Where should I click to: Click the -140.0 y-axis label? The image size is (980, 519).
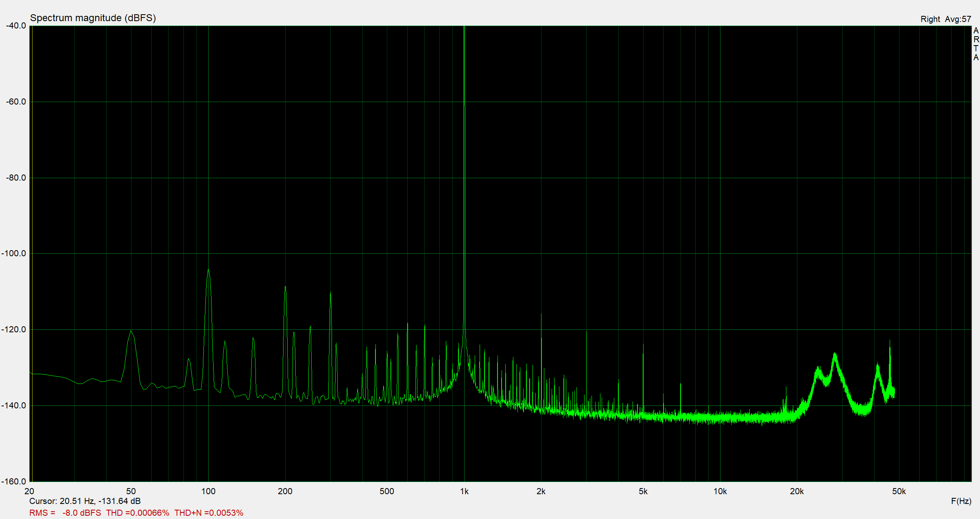point(14,406)
